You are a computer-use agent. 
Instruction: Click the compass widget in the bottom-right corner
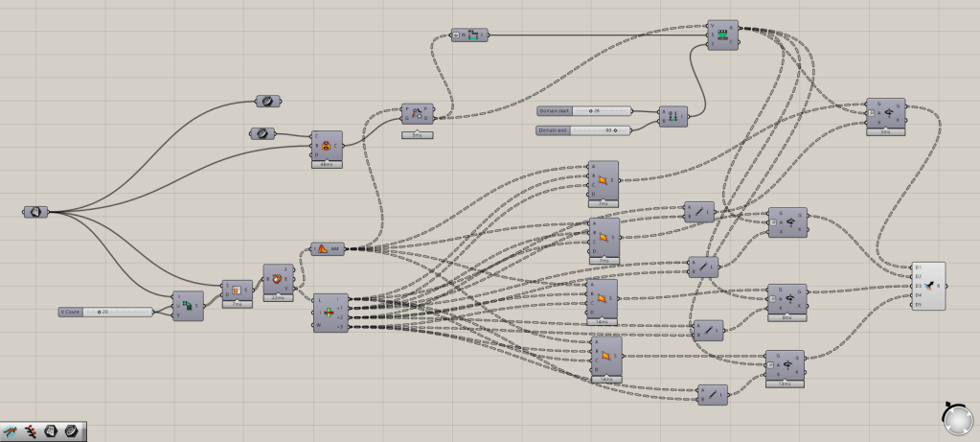pyautogui.click(x=956, y=418)
